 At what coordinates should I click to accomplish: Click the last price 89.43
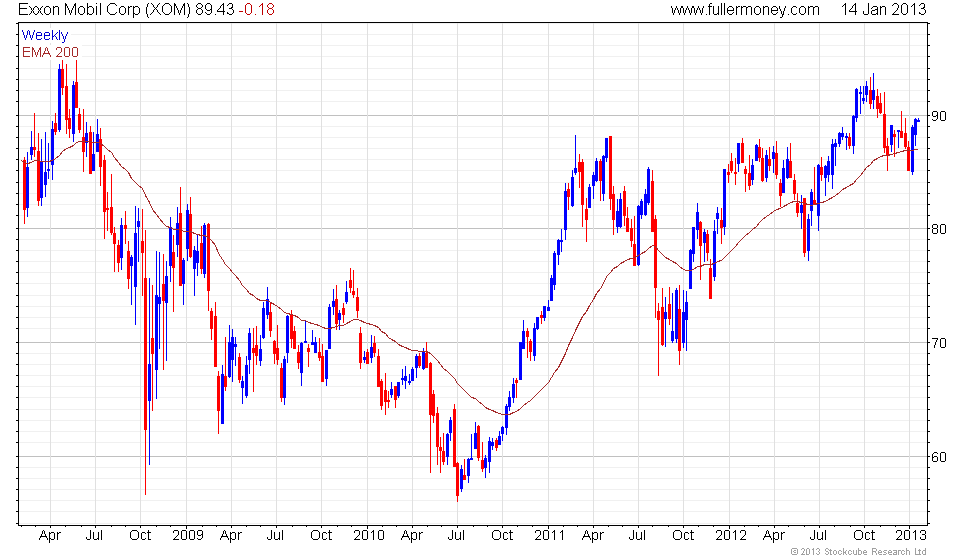(214, 9)
